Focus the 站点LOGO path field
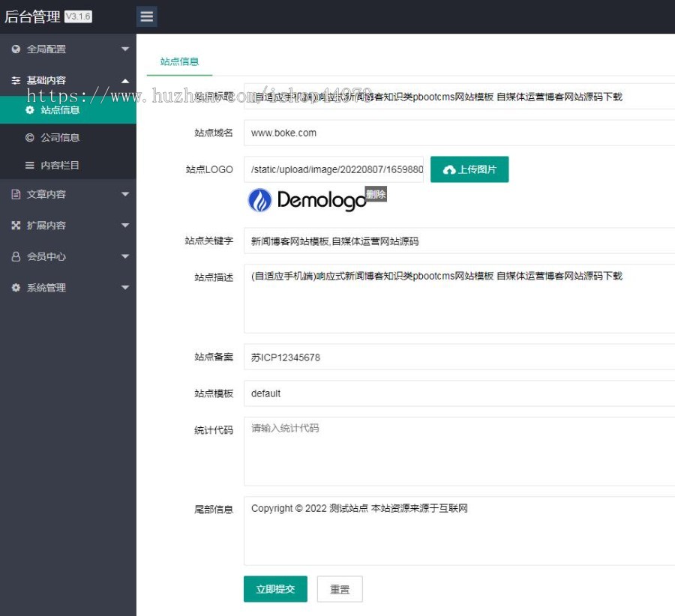The width and height of the screenshot is (675, 616). pyautogui.click(x=334, y=169)
